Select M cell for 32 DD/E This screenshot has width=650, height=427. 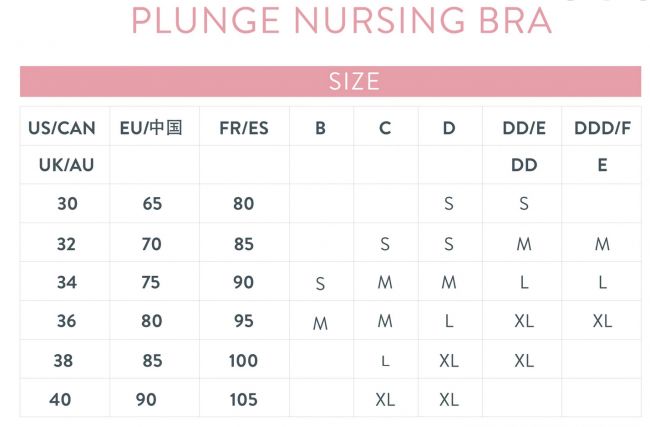524,244
